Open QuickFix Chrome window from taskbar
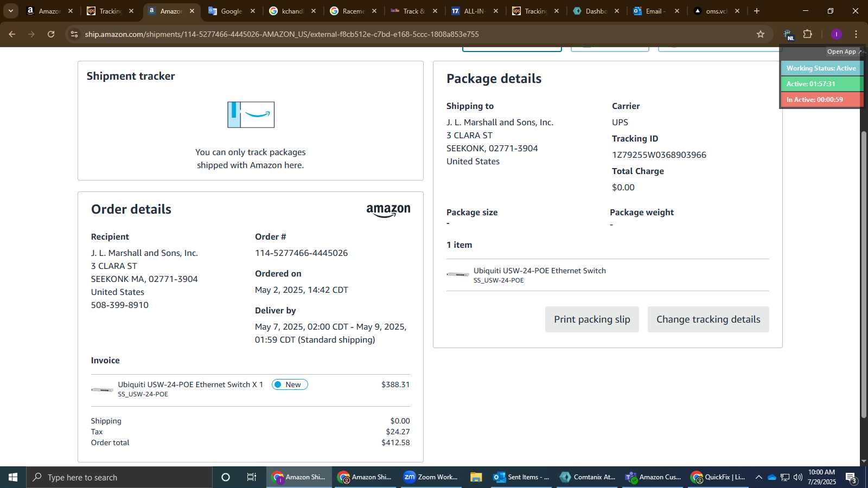 719,477
